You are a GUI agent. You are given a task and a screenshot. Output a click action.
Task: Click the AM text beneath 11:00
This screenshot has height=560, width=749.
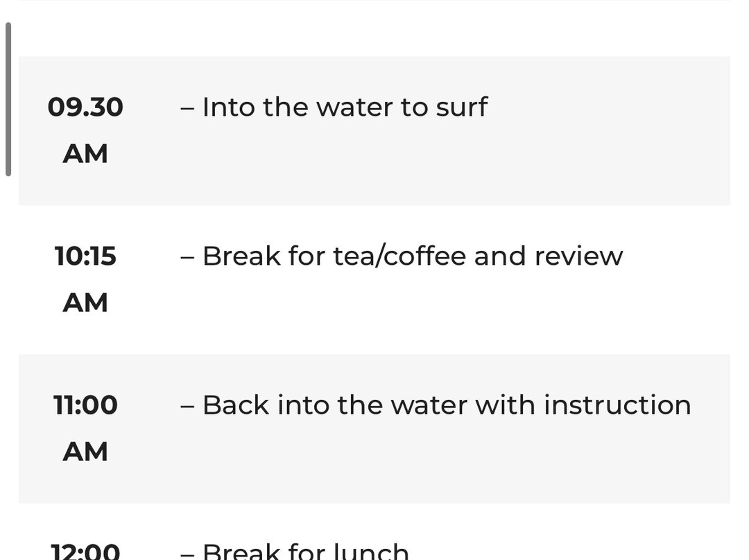(85, 452)
